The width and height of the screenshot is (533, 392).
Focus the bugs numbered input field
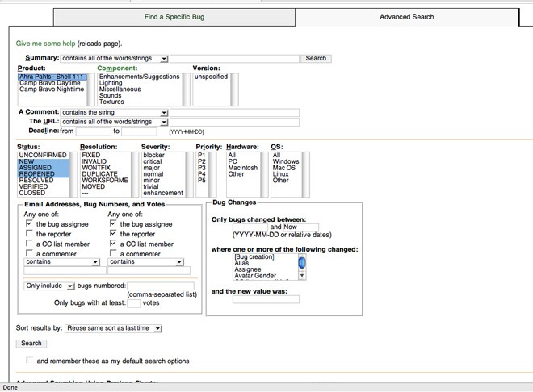click(161, 286)
